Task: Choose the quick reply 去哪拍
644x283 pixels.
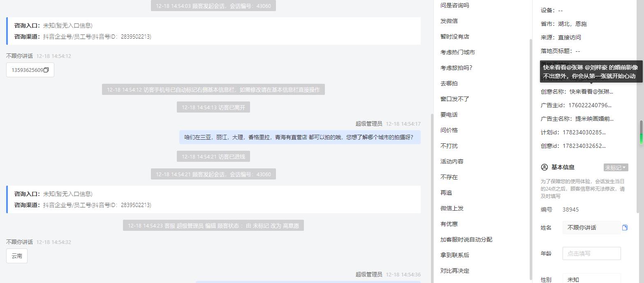Action: coord(449,83)
